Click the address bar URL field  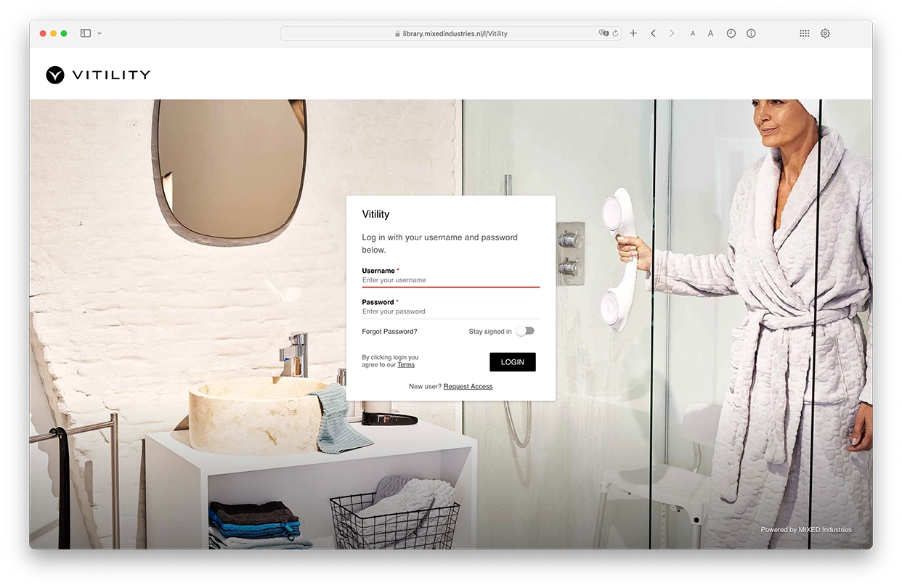[450, 33]
